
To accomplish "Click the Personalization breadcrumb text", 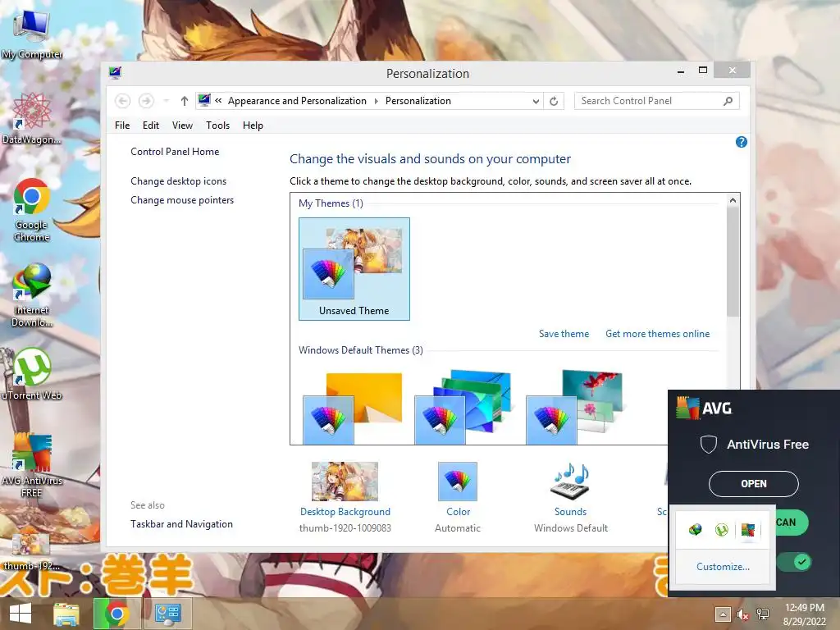I will coord(418,101).
